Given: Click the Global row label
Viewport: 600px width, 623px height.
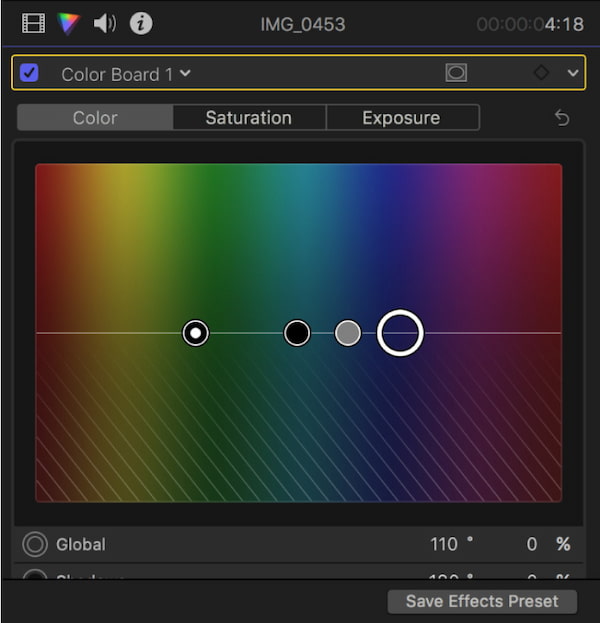Looking at the screenshot, I should click(81, 544).
